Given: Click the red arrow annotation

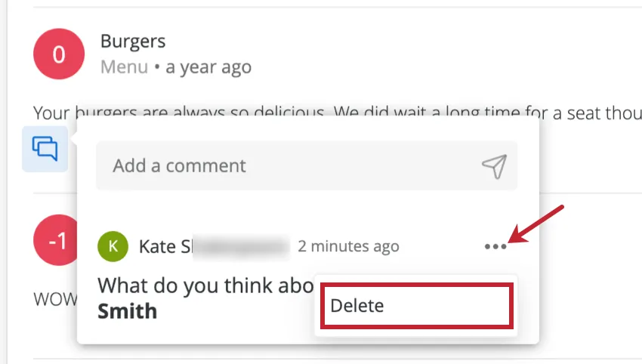Looking at the screenshot, I should 541,221.
